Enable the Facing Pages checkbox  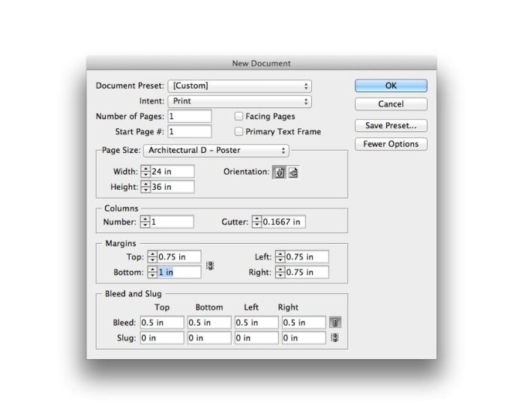(x=238, y=116)
